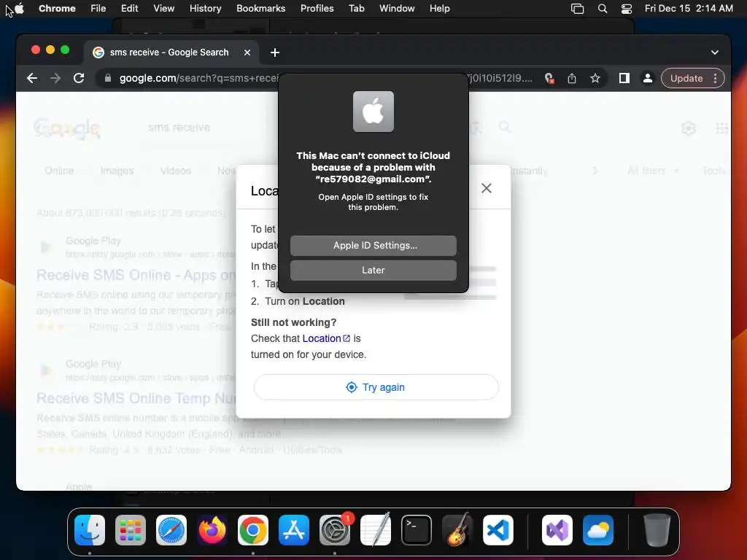Open the Chrome menu in menu bar
This screenshot has height=560, width=747.
click(x=57, y=9)
